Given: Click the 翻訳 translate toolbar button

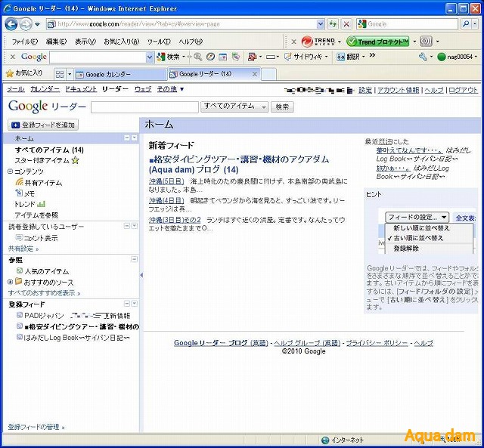Looking at the screenshot, I should [348, 57].
